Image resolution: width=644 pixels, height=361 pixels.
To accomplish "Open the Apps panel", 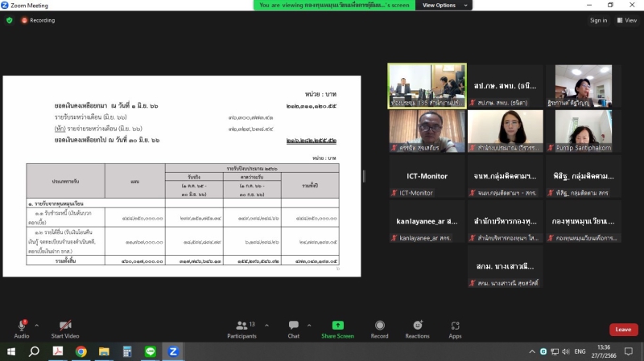I will pyautogui.click(x=455, y=330).
